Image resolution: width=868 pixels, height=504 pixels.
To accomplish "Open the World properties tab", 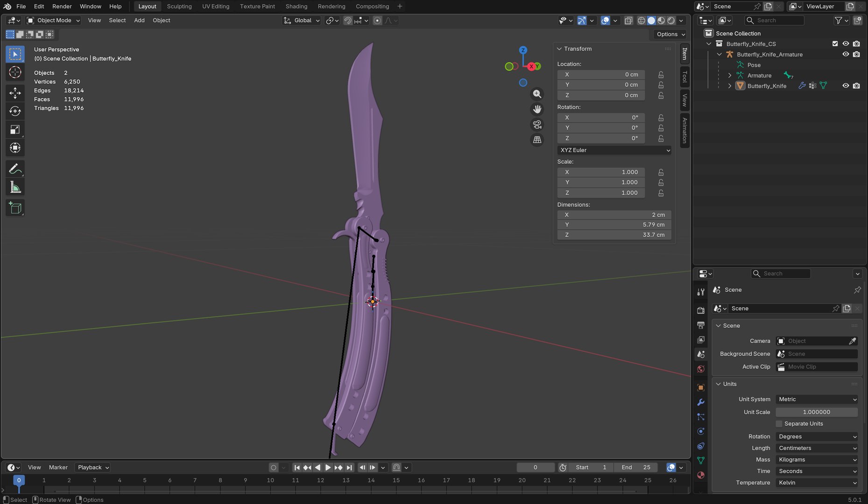I will pyautogui.click(x=700, y=369).
